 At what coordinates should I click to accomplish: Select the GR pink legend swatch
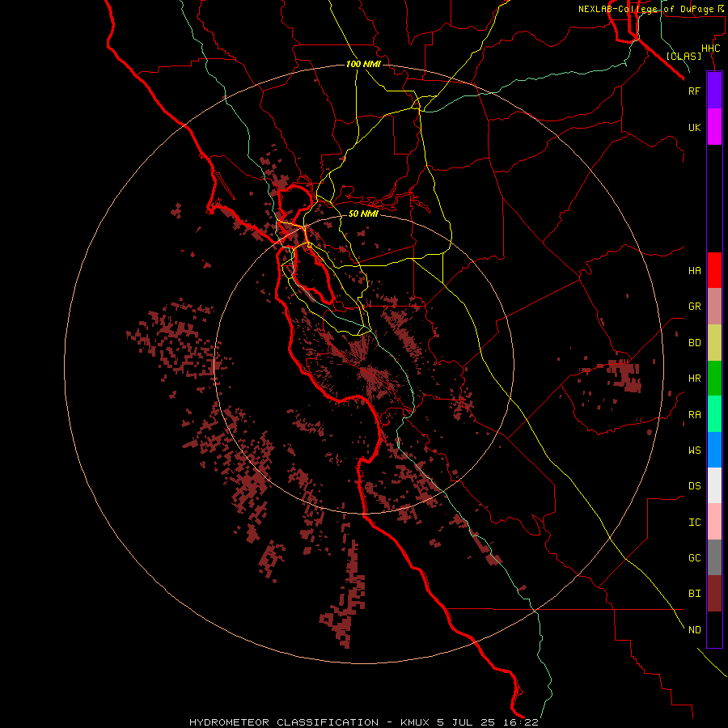click(714, 307)
